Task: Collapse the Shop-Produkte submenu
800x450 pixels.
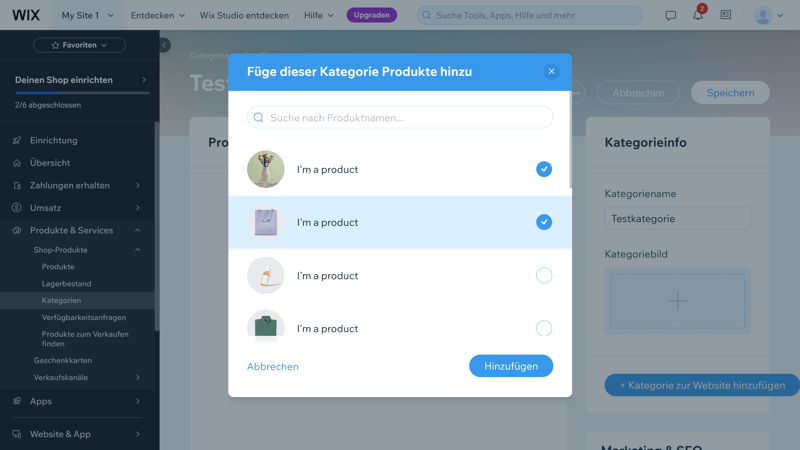Action: (x=138, y=250)
